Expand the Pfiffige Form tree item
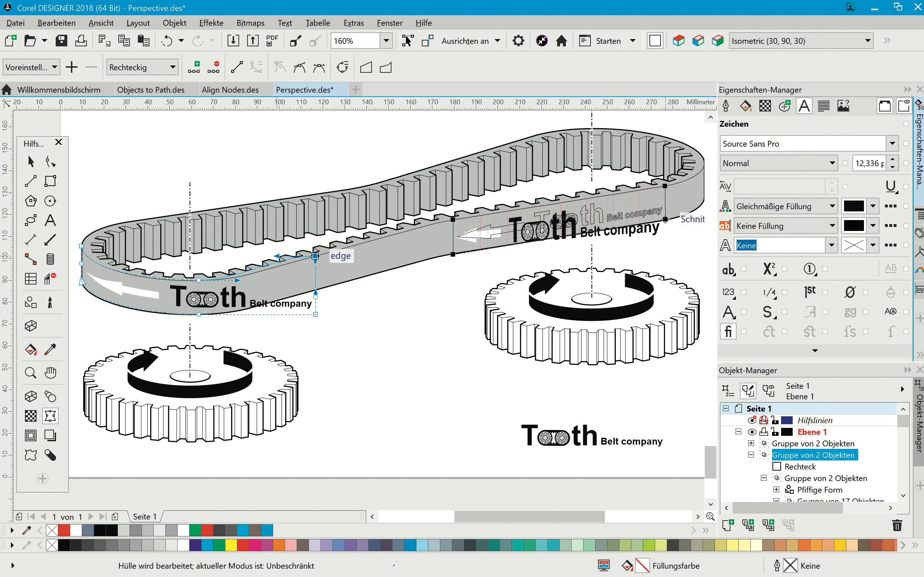This screenshot has height=577, width=924. tap(776, 490)
